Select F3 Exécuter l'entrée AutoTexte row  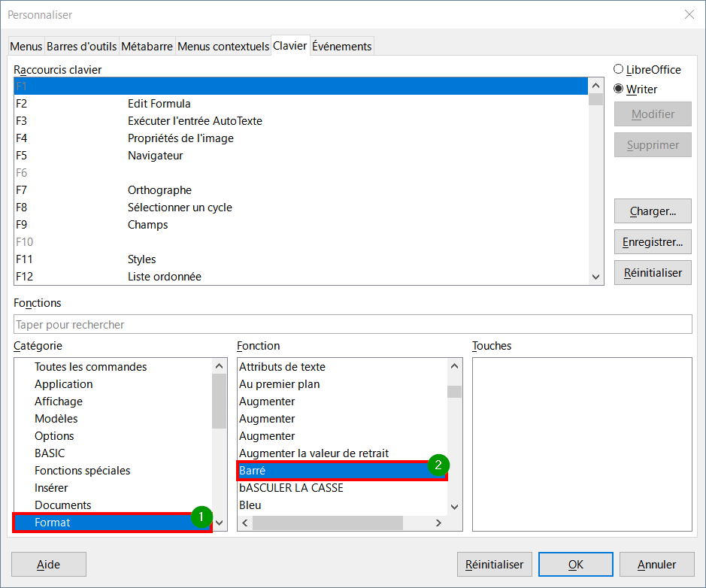pyautogui.click(x=301, y=120)
